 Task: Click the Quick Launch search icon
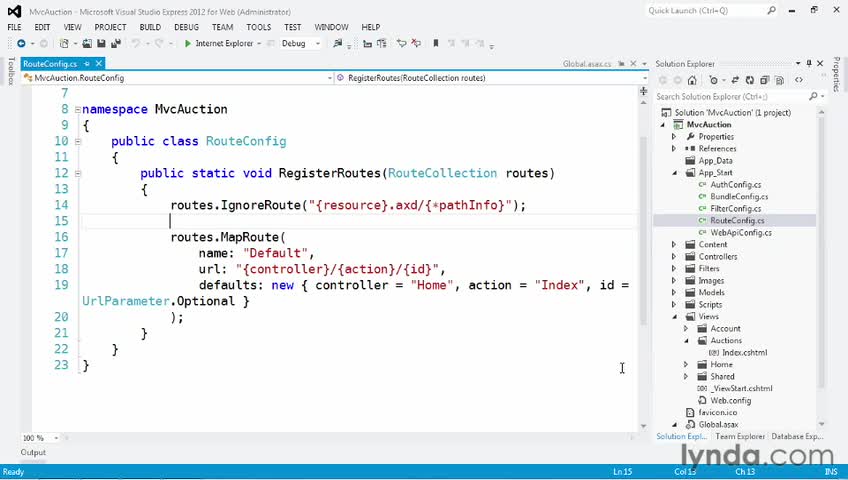pos(772,10)
